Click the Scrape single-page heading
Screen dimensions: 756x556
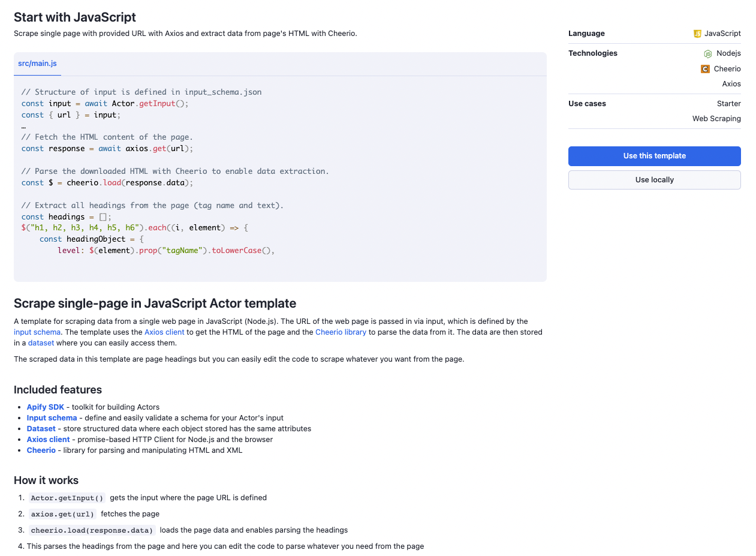coord(155,303)
